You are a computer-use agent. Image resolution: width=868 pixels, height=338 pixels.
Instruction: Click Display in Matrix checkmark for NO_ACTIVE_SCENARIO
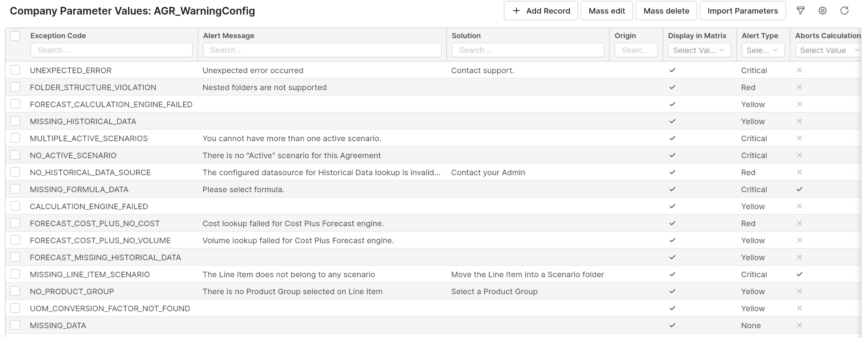click(x=672, y=155)
